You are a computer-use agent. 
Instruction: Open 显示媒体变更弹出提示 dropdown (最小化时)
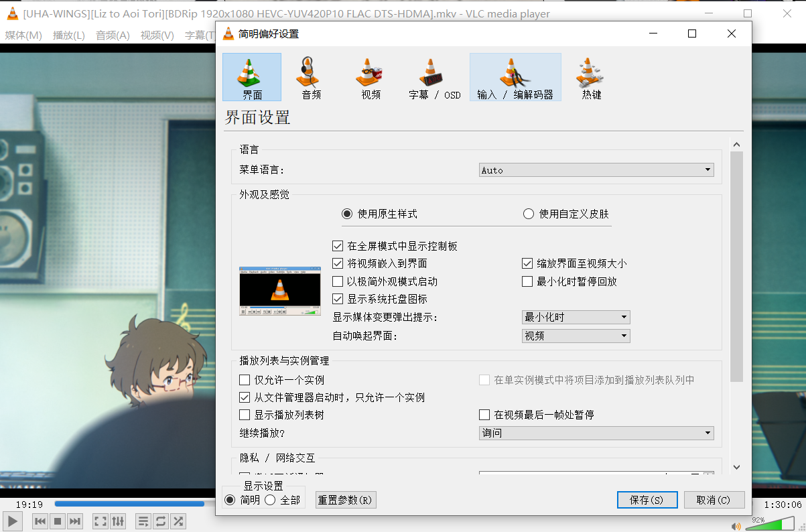coord(576,317)
